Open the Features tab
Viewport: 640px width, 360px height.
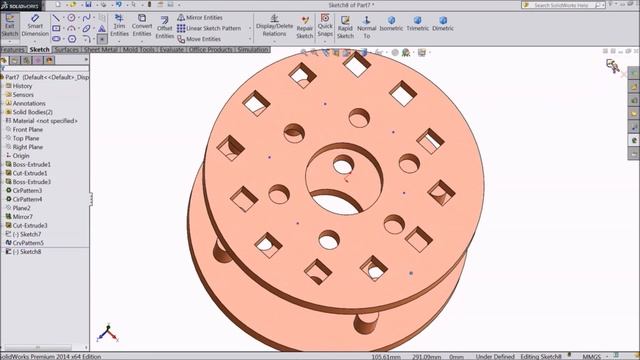[x=13, y=50]
